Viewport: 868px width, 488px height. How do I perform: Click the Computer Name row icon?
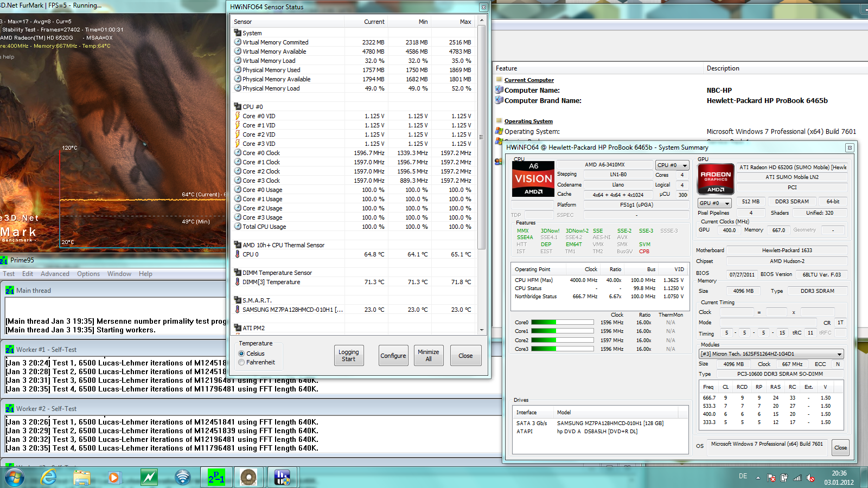click(x=499, y=90)
